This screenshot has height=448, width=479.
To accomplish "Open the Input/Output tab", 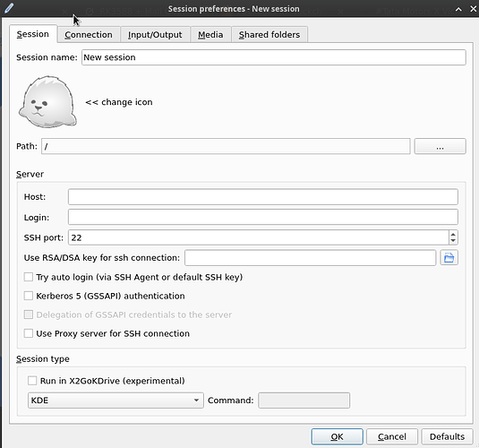I will [x=155, y=35].
